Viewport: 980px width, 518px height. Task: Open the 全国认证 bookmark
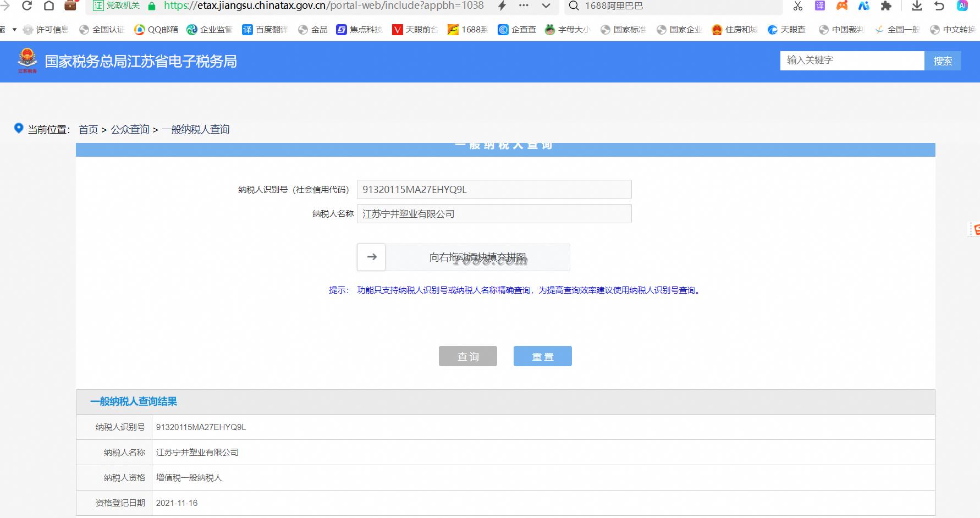tap(102, 30)
